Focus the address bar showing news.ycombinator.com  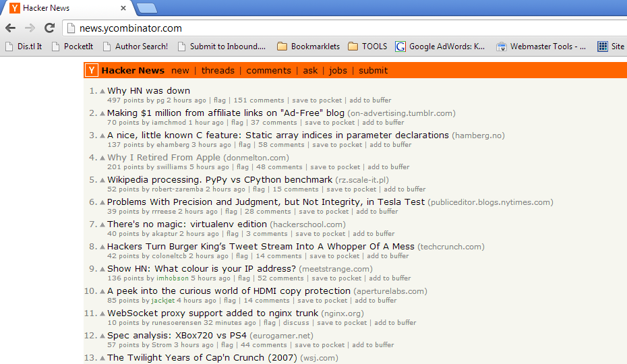(344, 28)
